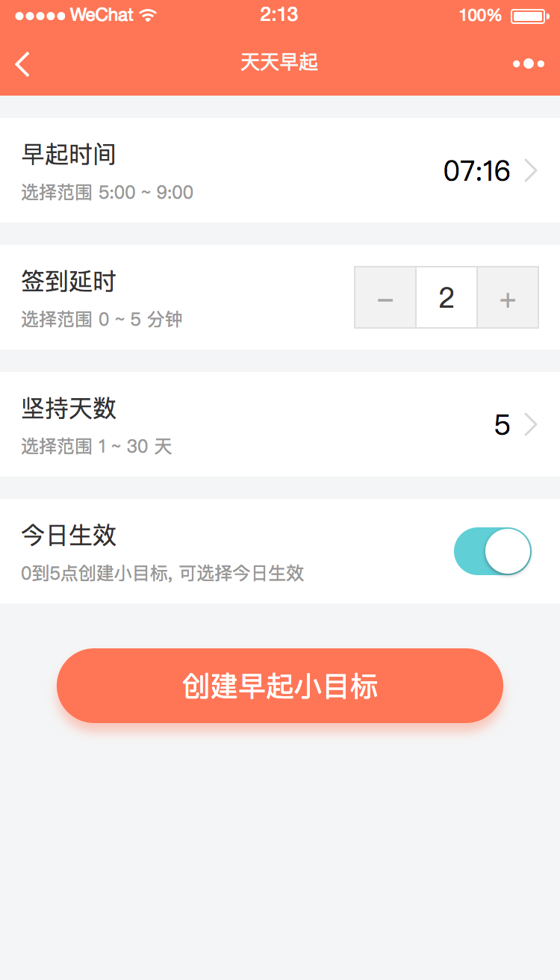Tap the 今日生效 label

pyautogui.click(x=69, y=536)
